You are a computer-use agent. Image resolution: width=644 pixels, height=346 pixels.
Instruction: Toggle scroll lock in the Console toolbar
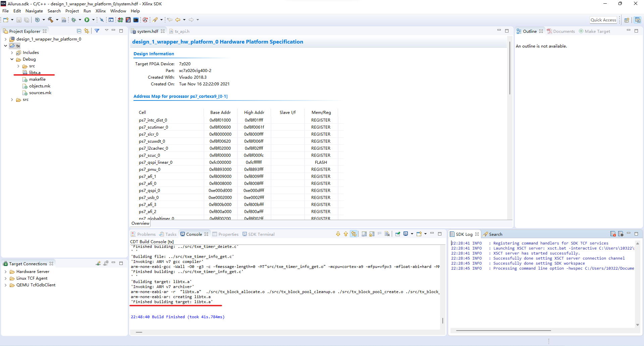[372, 234]
